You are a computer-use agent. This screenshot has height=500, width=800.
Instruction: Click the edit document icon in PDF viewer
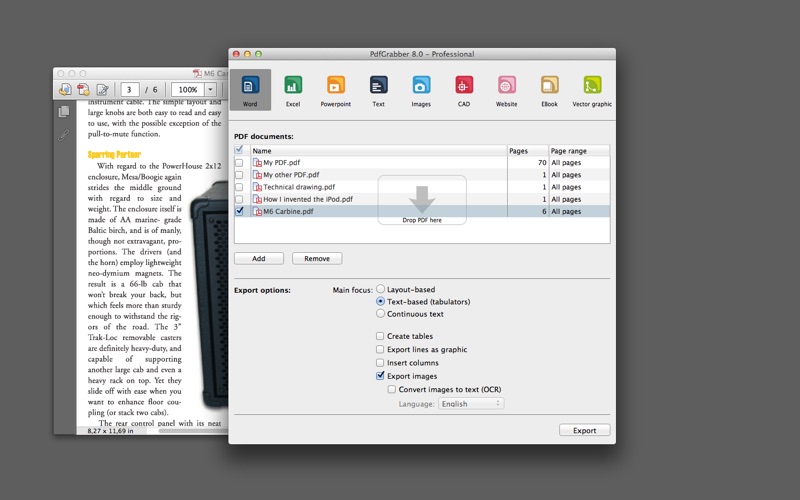(x=102, y=90)
